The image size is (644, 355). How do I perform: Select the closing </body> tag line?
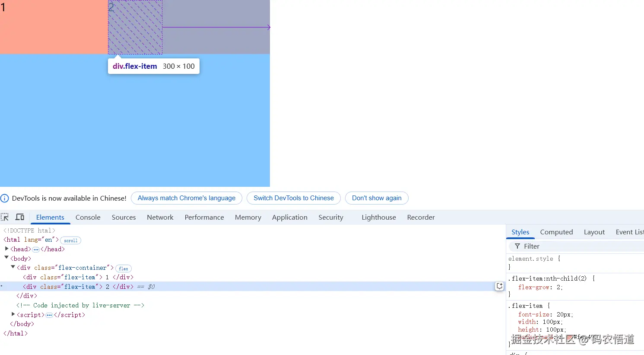(22, 324)
